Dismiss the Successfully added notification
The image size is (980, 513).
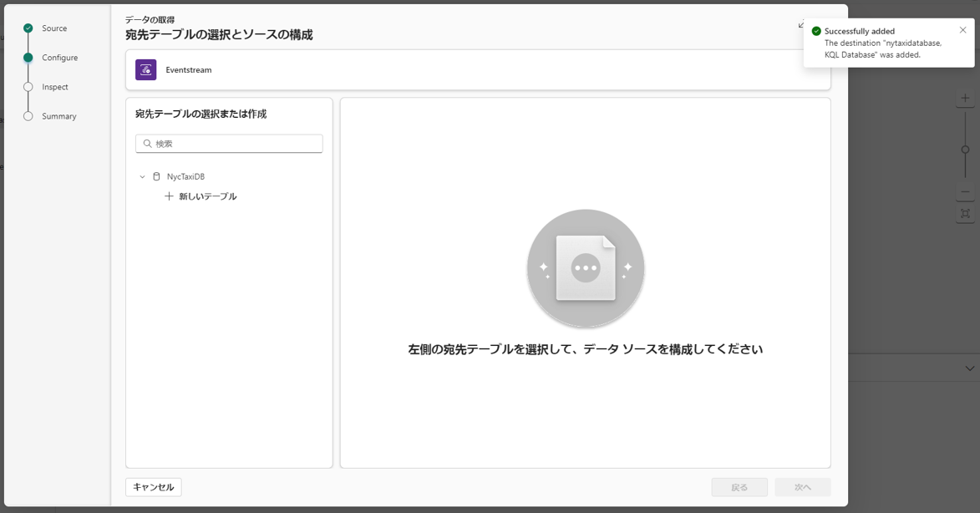coord(962,30)
